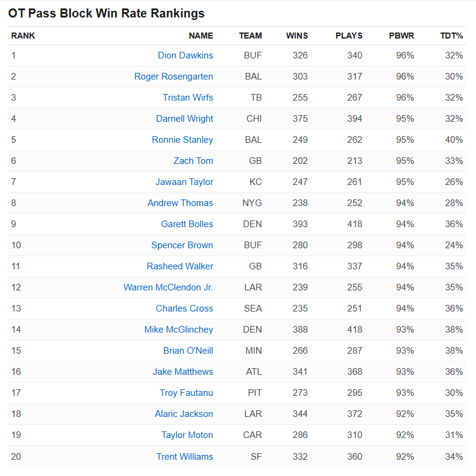Click Roger Rosengarten's name link

(174, 77)
